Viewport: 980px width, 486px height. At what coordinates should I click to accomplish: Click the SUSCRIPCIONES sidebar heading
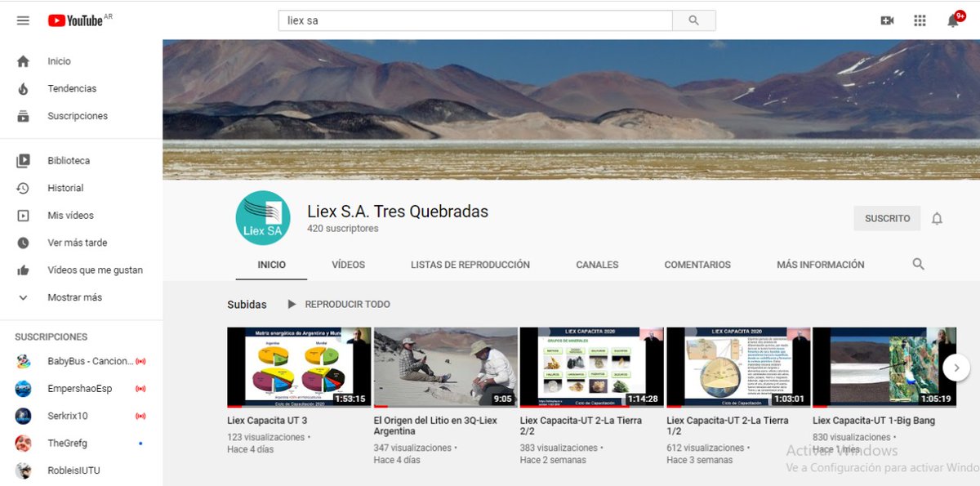[51, 337]
